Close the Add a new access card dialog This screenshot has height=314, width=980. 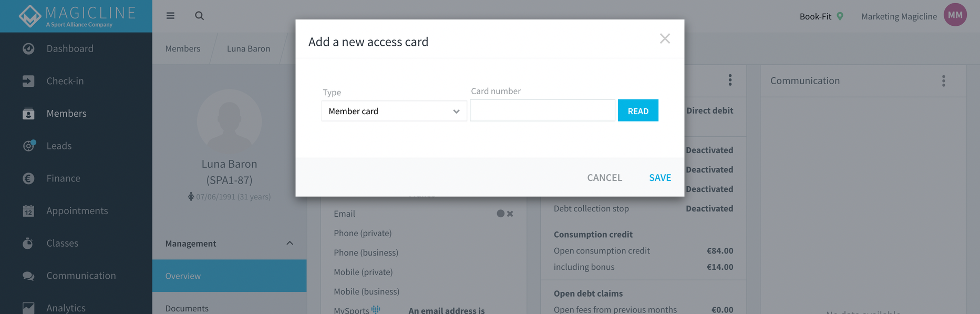665,38
